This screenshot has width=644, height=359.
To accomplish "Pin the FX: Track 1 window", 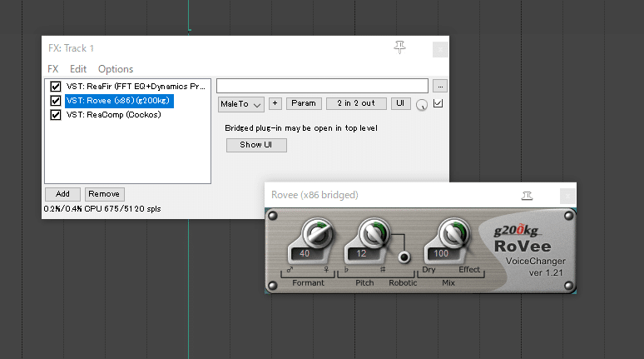I will (x=399, y=47).
